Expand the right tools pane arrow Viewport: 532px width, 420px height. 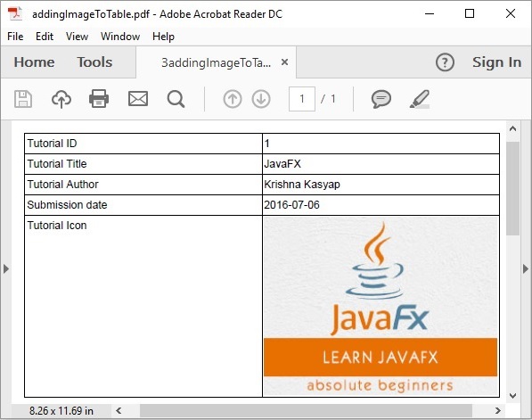click(x=526, y=269)
